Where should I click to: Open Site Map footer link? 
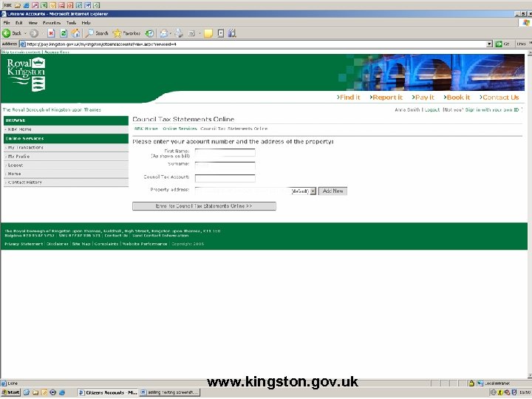coord(81,244)
